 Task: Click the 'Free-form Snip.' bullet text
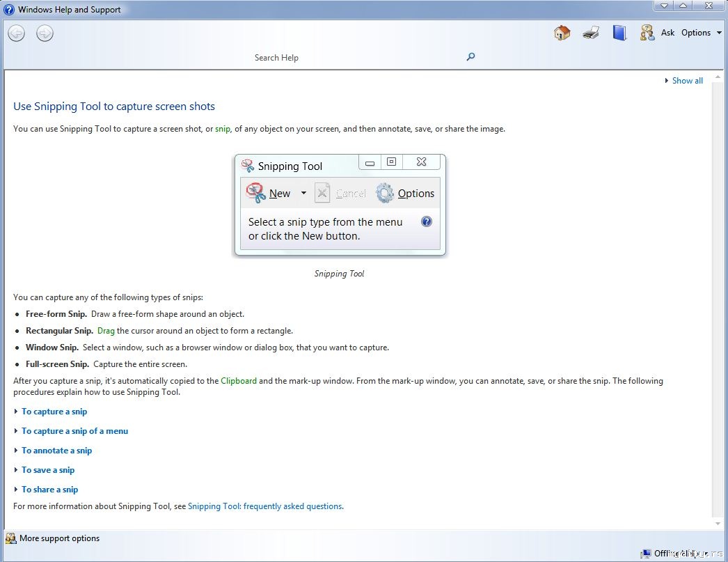56,314
